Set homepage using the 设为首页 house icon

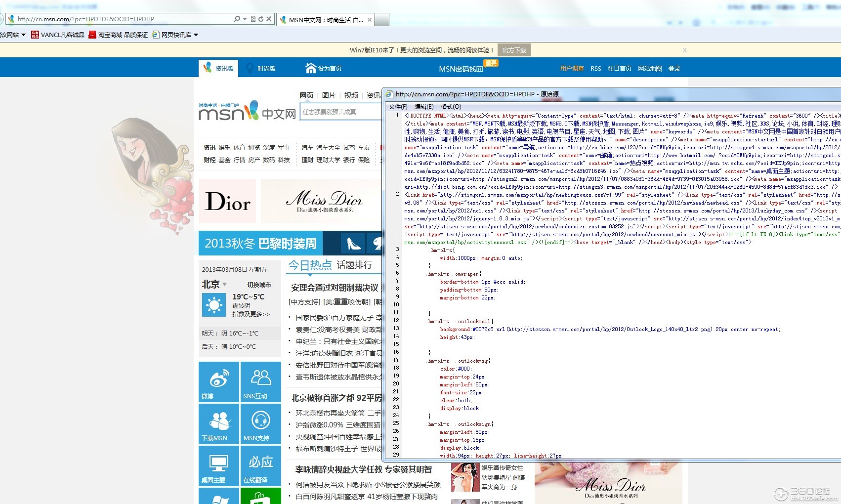(311, 67)
